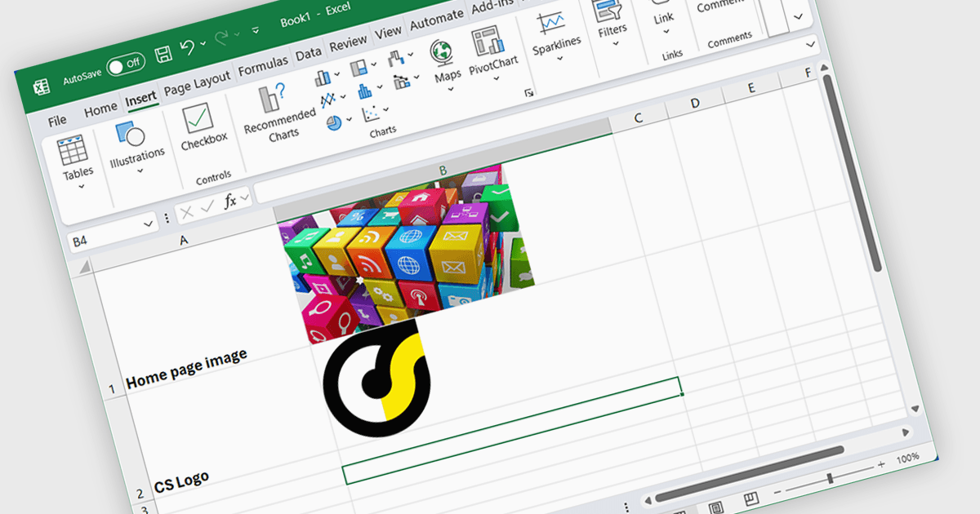This screenshot has height=514, width=980.
Task: Open the File tab
Action: (x=57, y=121)
